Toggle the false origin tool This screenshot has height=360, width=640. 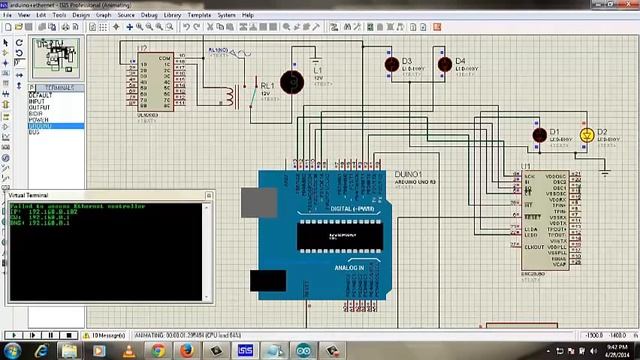tap(116, 27)
